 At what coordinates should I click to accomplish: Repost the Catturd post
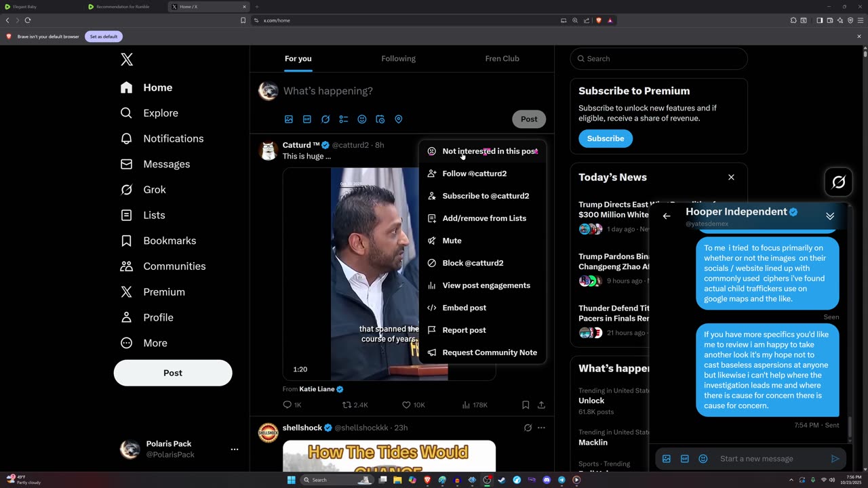click(x=355, y=405)
